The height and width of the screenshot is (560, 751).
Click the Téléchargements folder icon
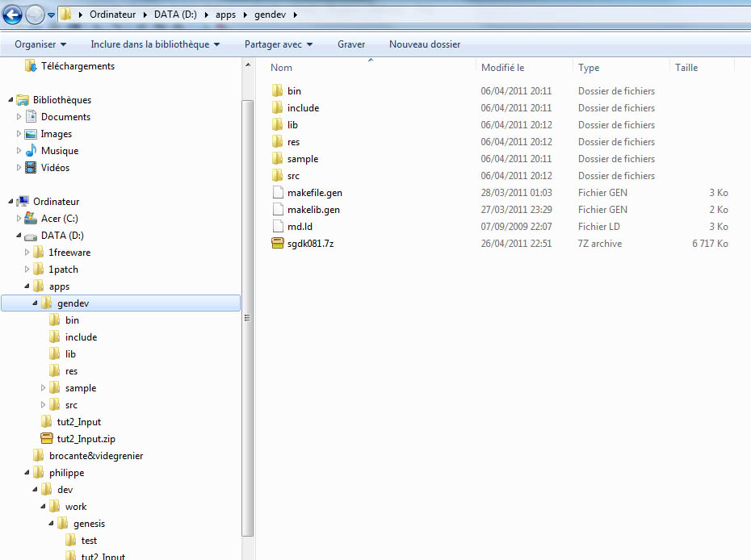31,66
